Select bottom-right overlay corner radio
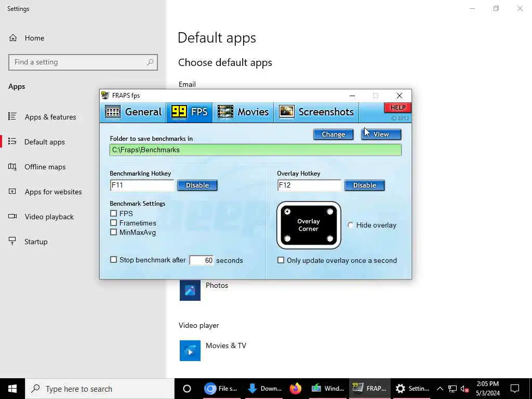The width and height of the screenshot is (532, 399). 330,238
